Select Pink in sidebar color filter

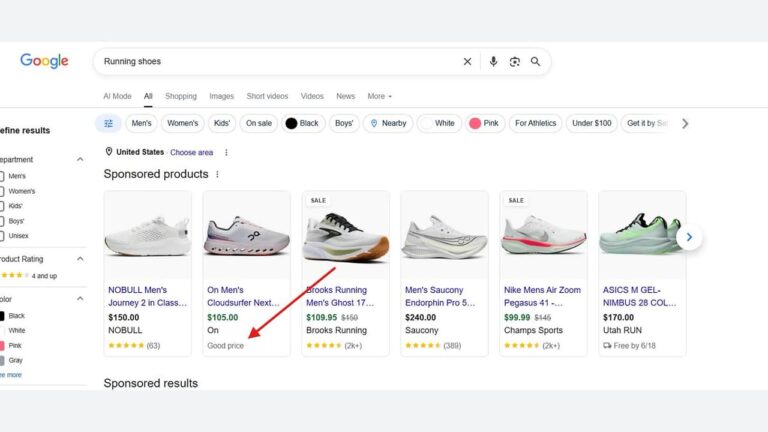coord(11,345)
